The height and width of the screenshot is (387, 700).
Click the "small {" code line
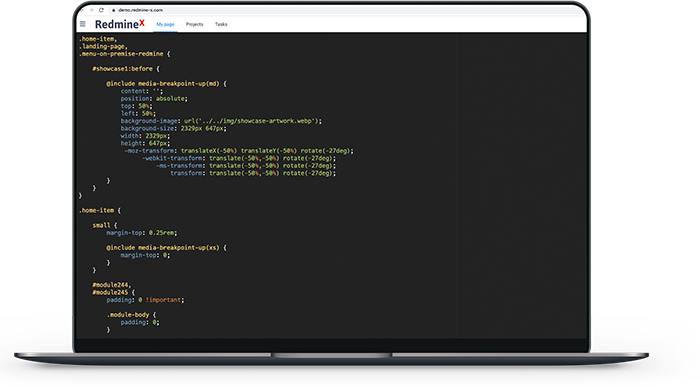click(105, 225)
